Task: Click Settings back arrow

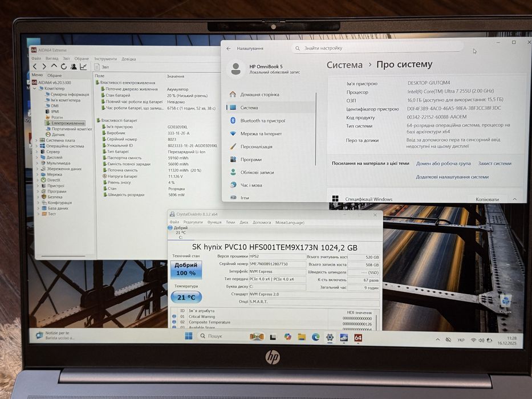Action: (x=229, y=48)
